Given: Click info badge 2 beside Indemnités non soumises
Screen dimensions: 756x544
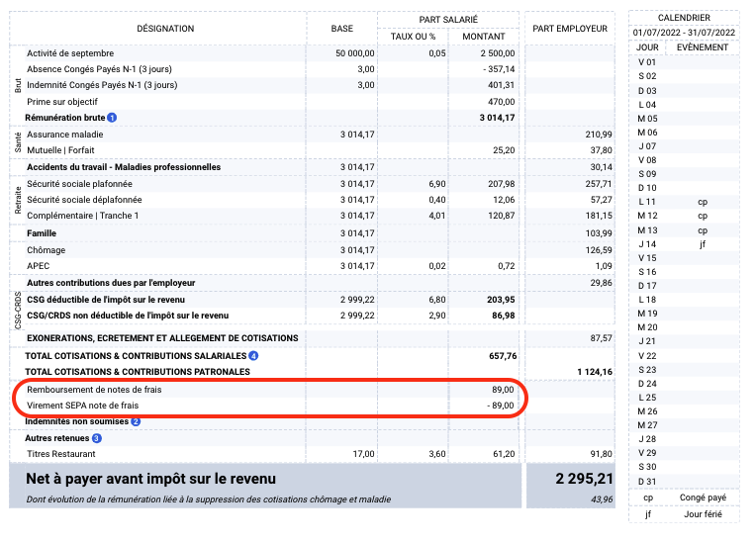Looking at the screenshot, I should pyautogui.click(x=137, y=421).
